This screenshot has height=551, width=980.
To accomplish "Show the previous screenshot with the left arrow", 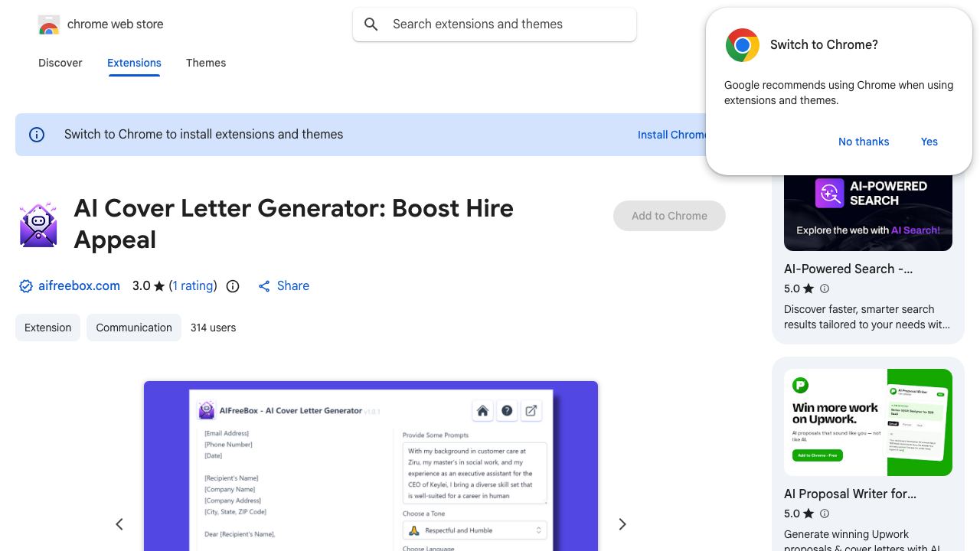I will [119, 524].
